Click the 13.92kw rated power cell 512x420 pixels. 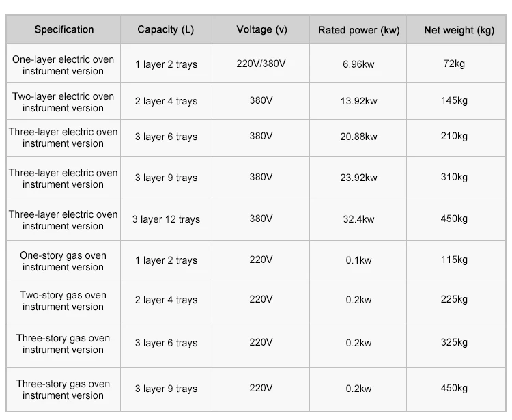click(358, 101)
